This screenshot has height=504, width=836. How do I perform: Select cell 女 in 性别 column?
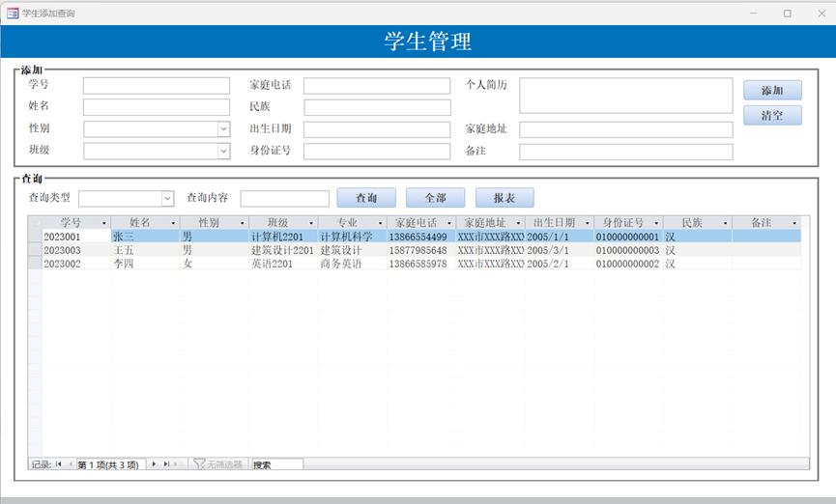point(215,264)
